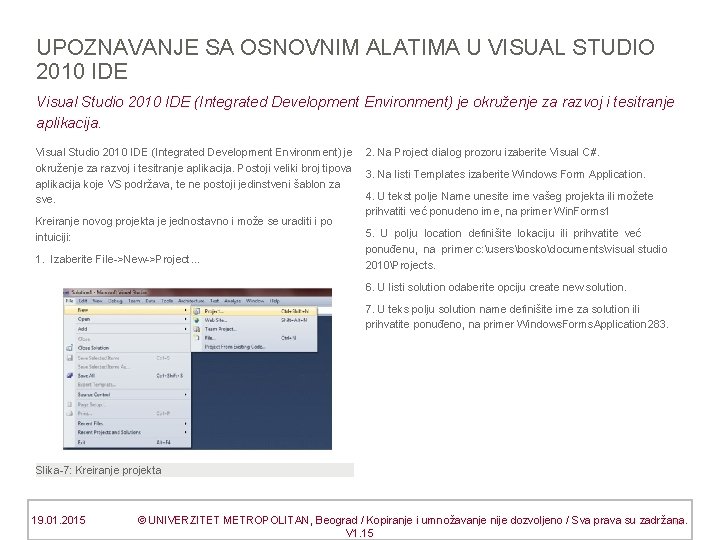Viewport: 720px width, 540px height.
Task: Open the Edit menu
Action: point(83,301)
